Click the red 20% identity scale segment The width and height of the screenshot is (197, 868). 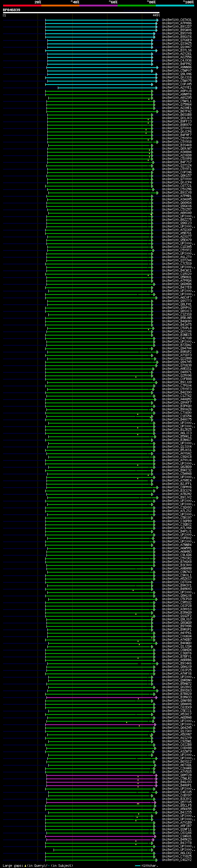[22, 6]
